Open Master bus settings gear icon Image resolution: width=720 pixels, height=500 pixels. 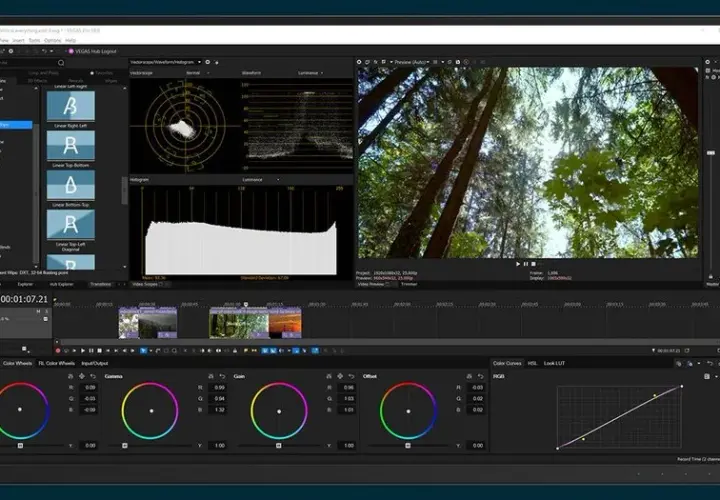[x=708, y=62]
